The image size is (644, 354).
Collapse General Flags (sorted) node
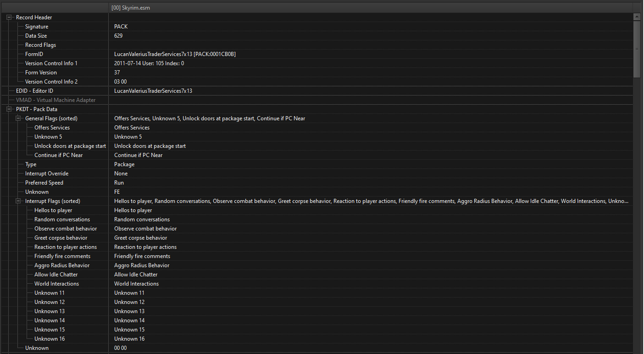click(18, 118)
